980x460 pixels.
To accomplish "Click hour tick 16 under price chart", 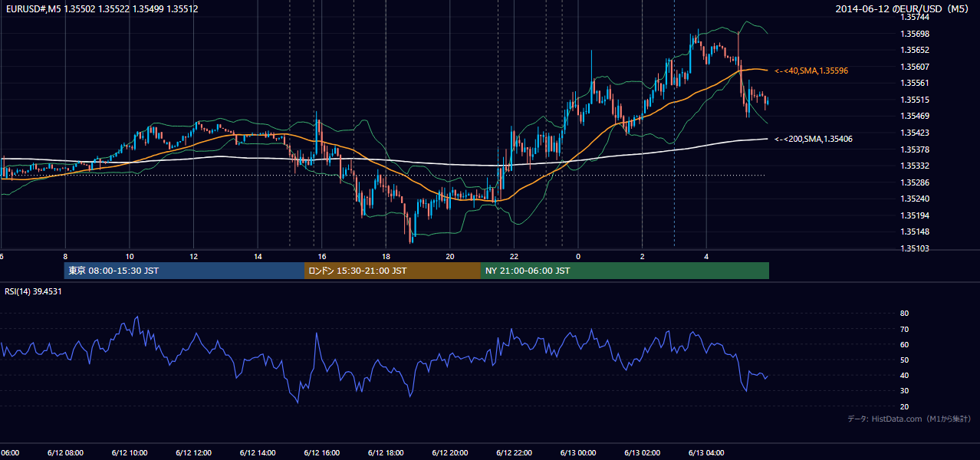I will click(322, 256).
